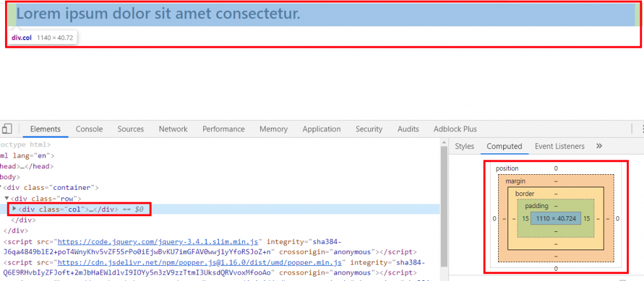This screenshot has width=644, height=281.
Task: Switch to the Styles sidebar tab
Action: 465,146
